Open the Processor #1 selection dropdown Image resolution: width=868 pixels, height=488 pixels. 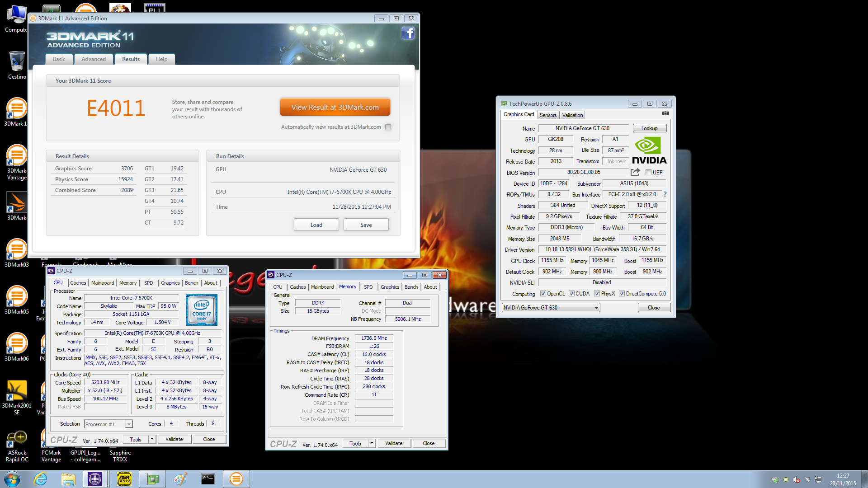(x=108, y=424)
